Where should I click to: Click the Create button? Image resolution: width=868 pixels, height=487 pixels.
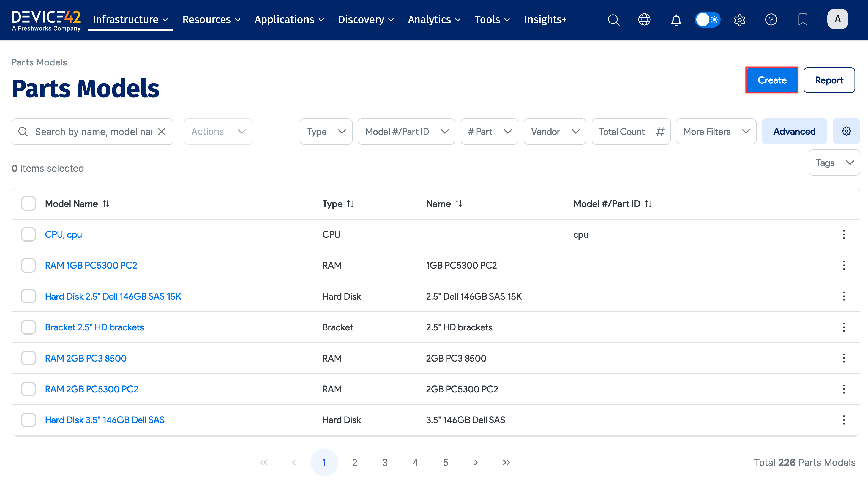tap(772, 80)
